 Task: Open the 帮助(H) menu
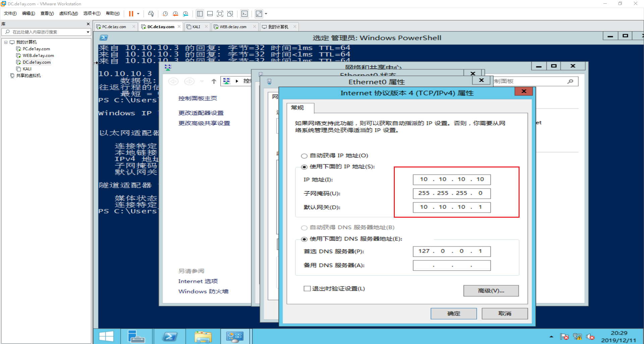point(113,13)
